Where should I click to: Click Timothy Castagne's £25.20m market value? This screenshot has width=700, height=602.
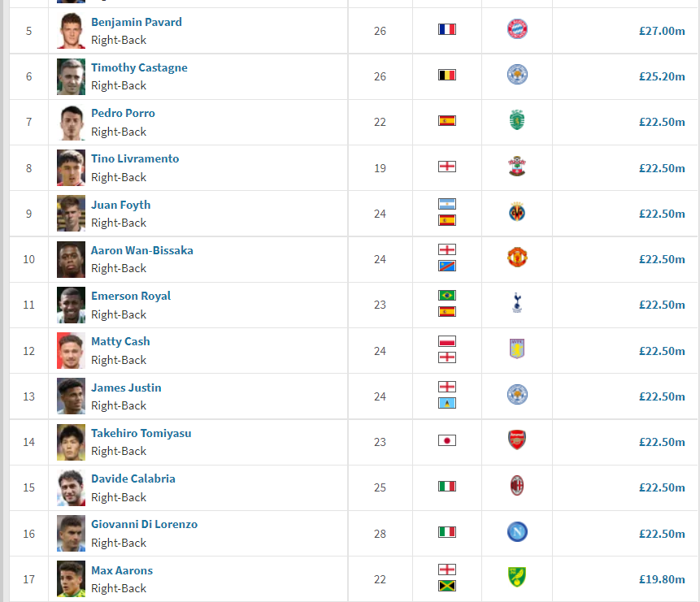(x=662, y=76)
